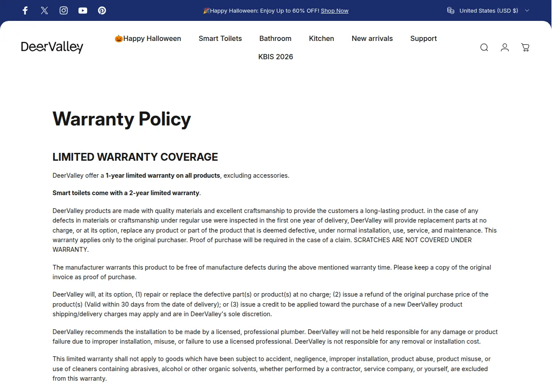Screen dimensions: 558x392
Task: Click the Warranty Policy page title
Action: click(x=122, y=119)
